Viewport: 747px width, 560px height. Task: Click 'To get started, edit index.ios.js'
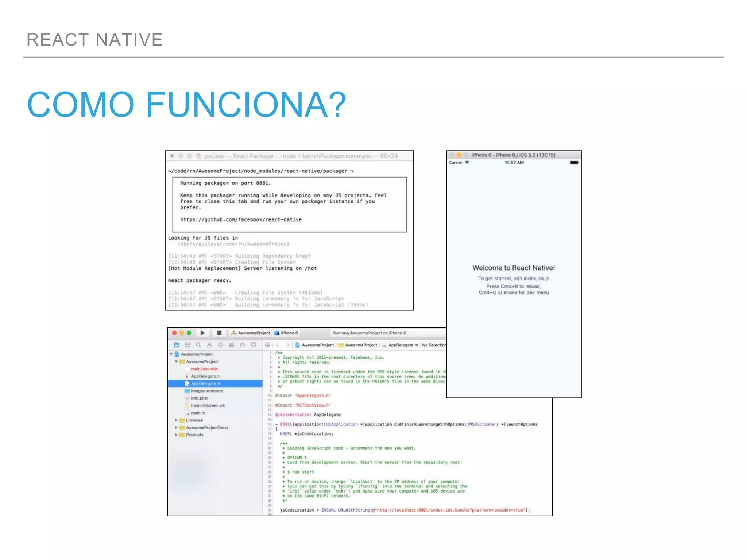514,279
